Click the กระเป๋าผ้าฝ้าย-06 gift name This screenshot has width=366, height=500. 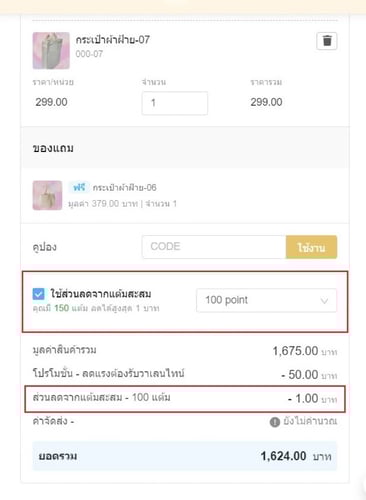[124, 188]
